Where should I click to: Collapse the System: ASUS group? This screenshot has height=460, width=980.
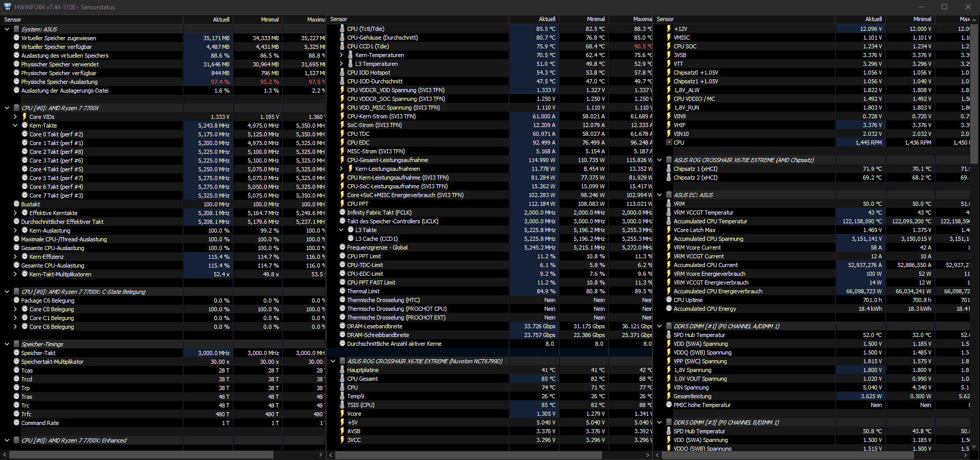7,29
